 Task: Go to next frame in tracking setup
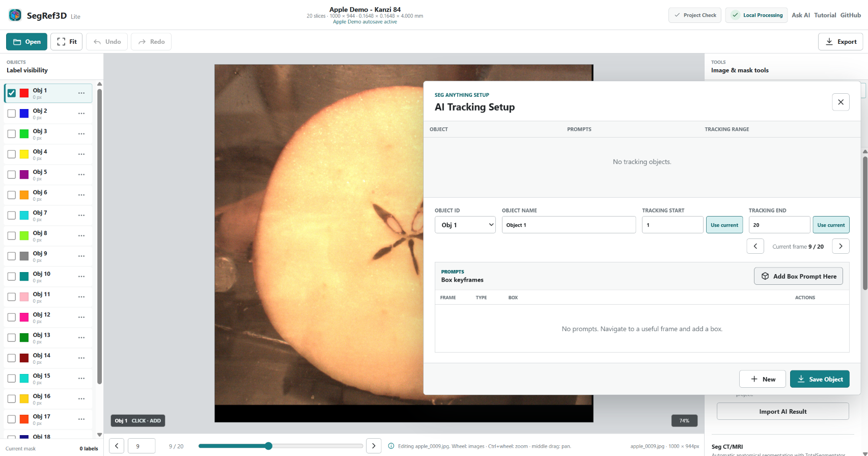click(841, 246)
